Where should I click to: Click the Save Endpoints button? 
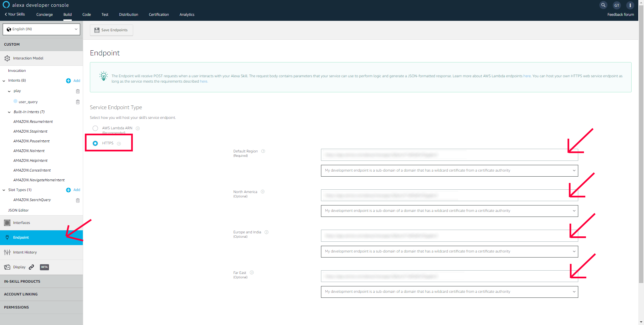pyautogui.click(x=111, y=30)
